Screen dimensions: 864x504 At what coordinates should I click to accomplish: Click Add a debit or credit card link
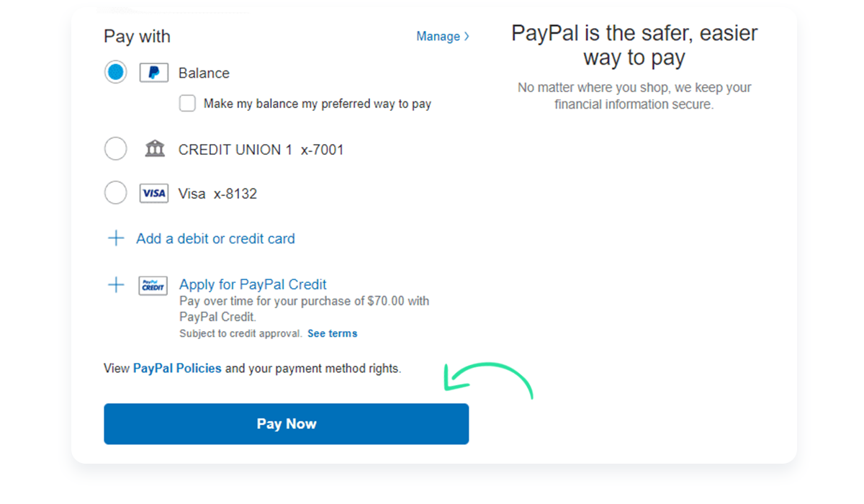pos(215,238)
